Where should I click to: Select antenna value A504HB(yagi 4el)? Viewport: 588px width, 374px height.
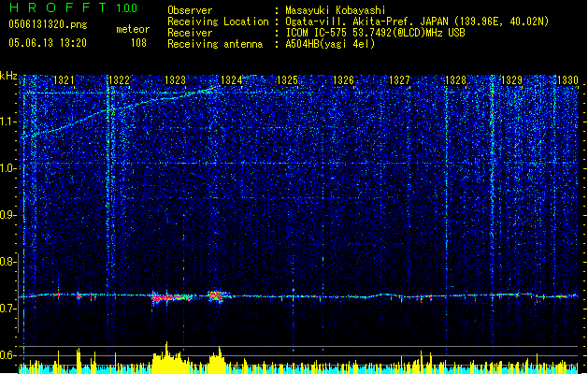pyautogui.click(x=330, y=44)
